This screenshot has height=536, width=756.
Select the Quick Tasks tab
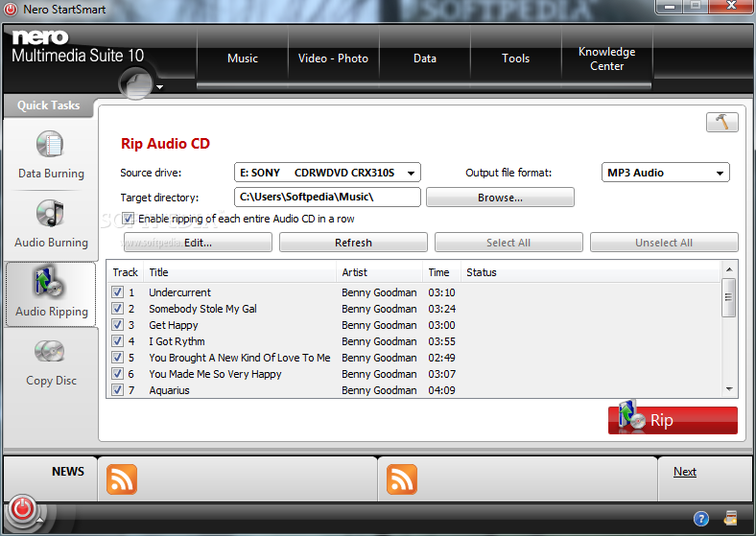click(x=48, y=105)
